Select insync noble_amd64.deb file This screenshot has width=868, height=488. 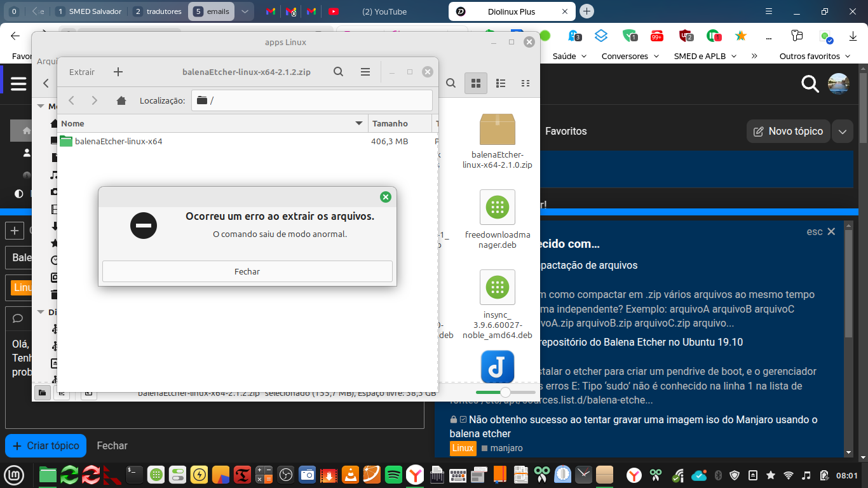[498, 305]
